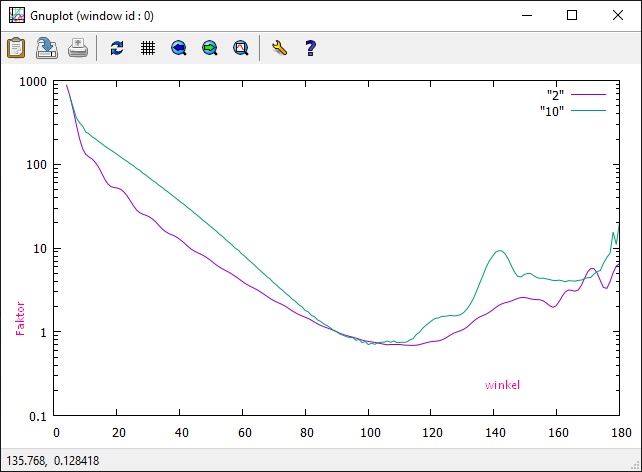The width and height of the screenshot is (642, 472).
Task: Open gnuplot help via question mark
Action: 310,47
